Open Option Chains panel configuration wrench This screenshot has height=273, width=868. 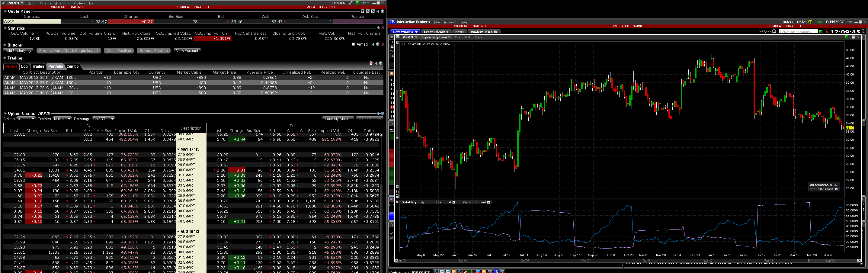point(378,113)
